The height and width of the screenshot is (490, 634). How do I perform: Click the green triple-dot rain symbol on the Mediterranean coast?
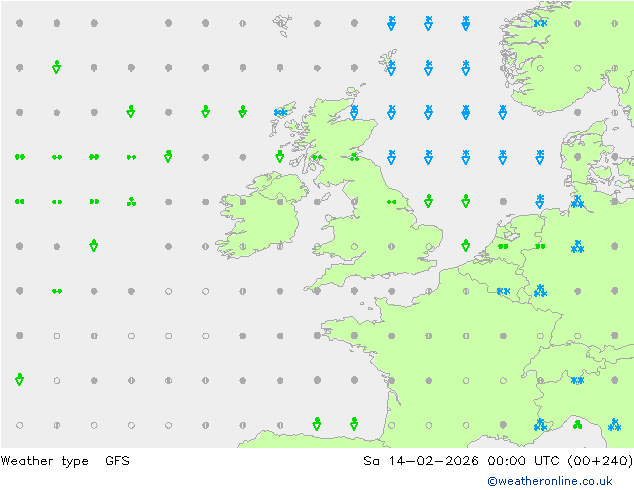tap(577, 424)
